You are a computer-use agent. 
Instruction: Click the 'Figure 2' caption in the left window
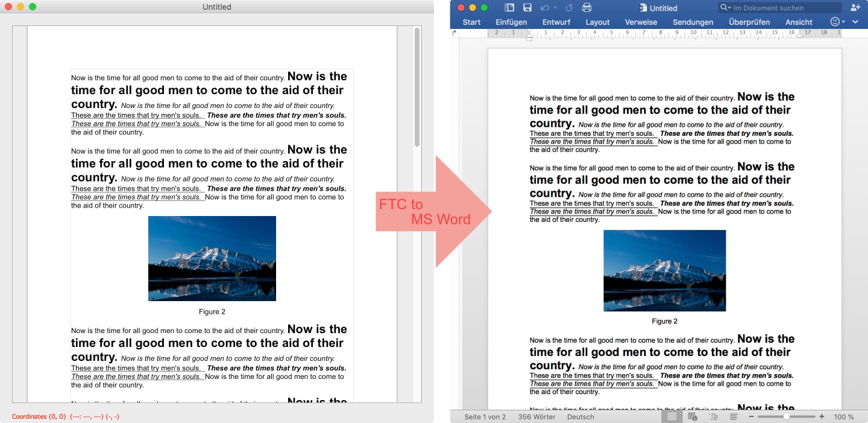click(x=212, y=312)
